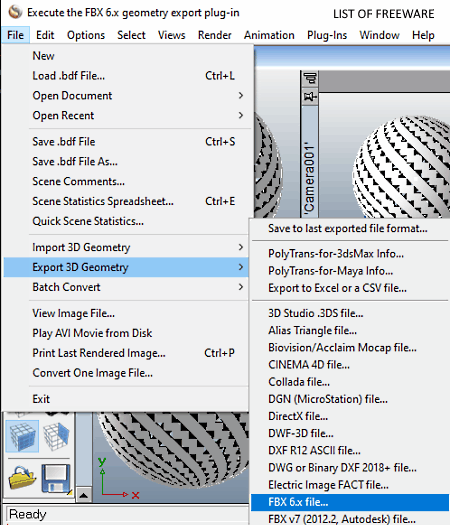Click the pin icon above the Camera001 tab
The height and width of the screenshot is (525, 450).
pyautogui.click(x=310, y=97)
